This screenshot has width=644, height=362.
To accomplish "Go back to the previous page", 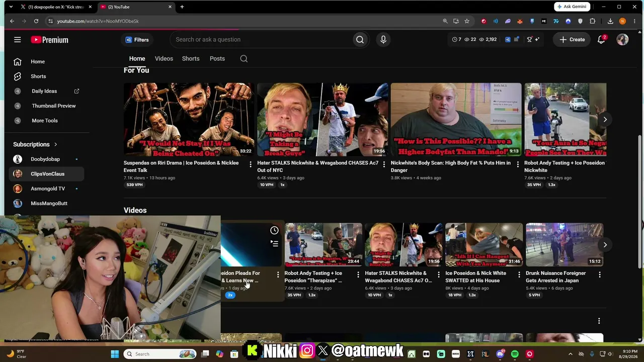I will click(x=12, y=21).
